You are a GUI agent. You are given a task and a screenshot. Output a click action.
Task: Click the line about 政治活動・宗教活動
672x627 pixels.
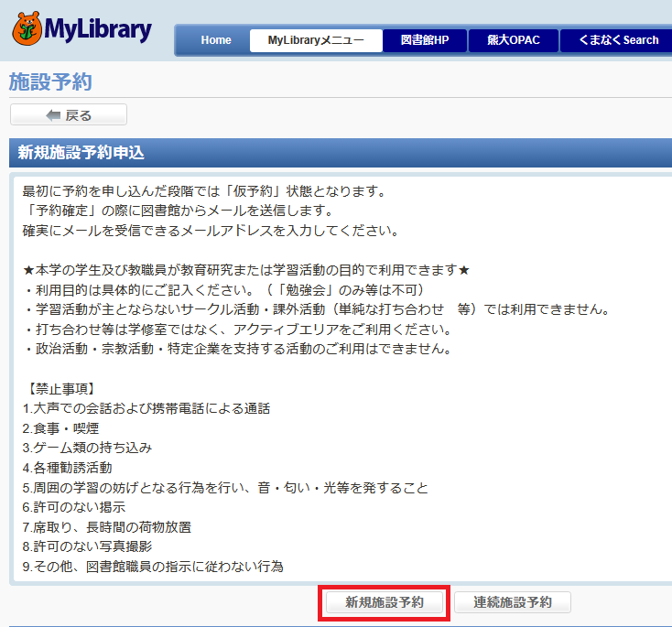click(238, 349)
